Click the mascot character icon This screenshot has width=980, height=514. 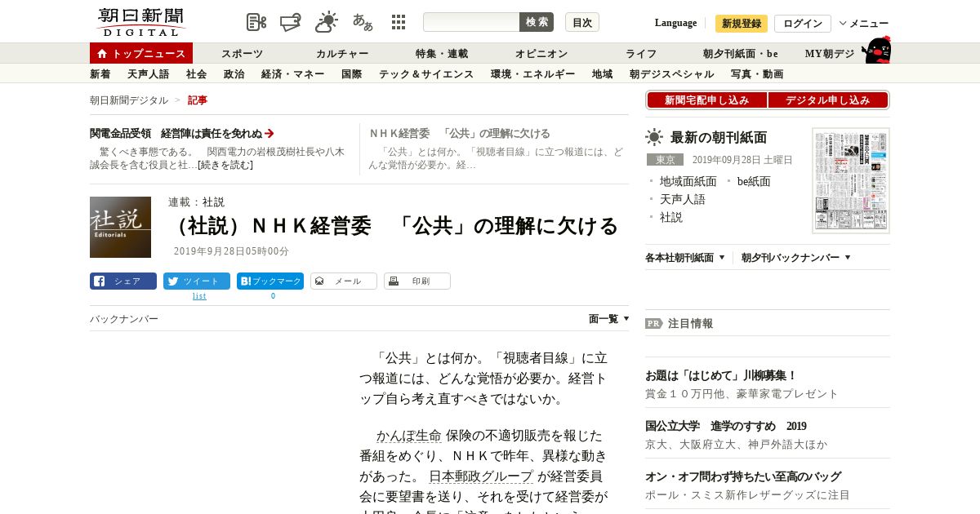coord(876,50)
